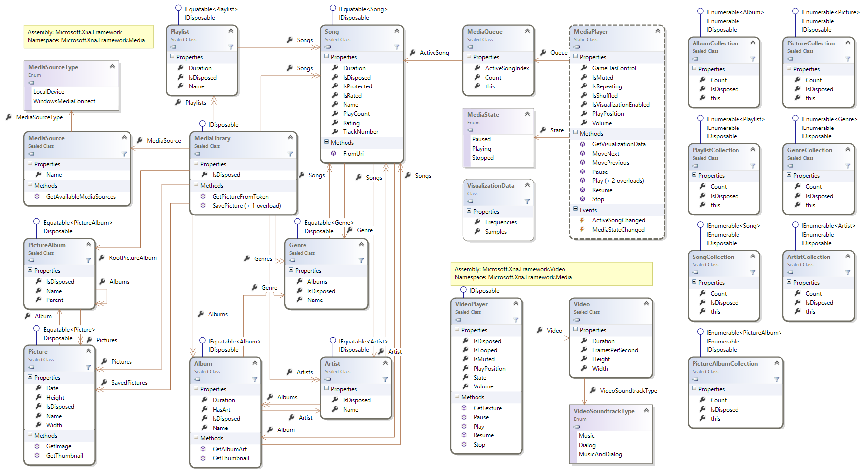Viewport: 868px width, 472px height.
Task: Select the PlayPosition property in VideoPlayer
Action: point(489,369)
